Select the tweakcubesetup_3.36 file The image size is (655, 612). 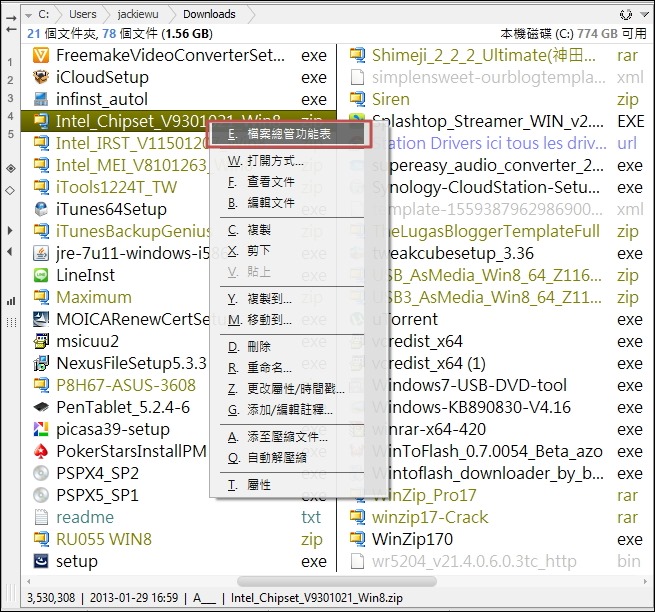(x=453, y=253)
